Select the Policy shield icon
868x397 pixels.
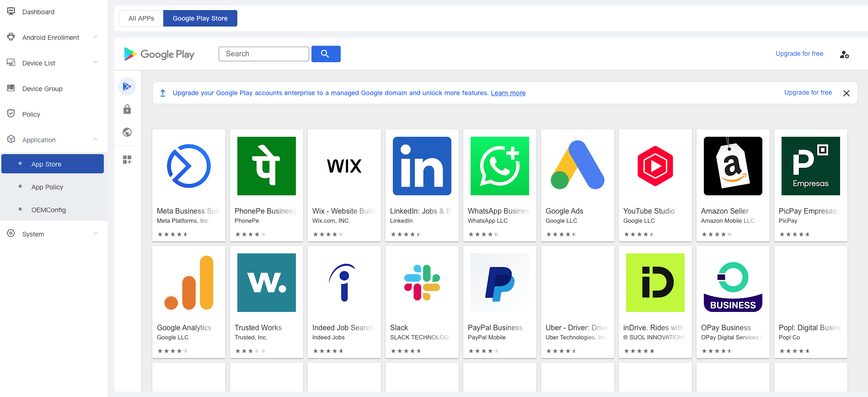[x=11, y=113]
